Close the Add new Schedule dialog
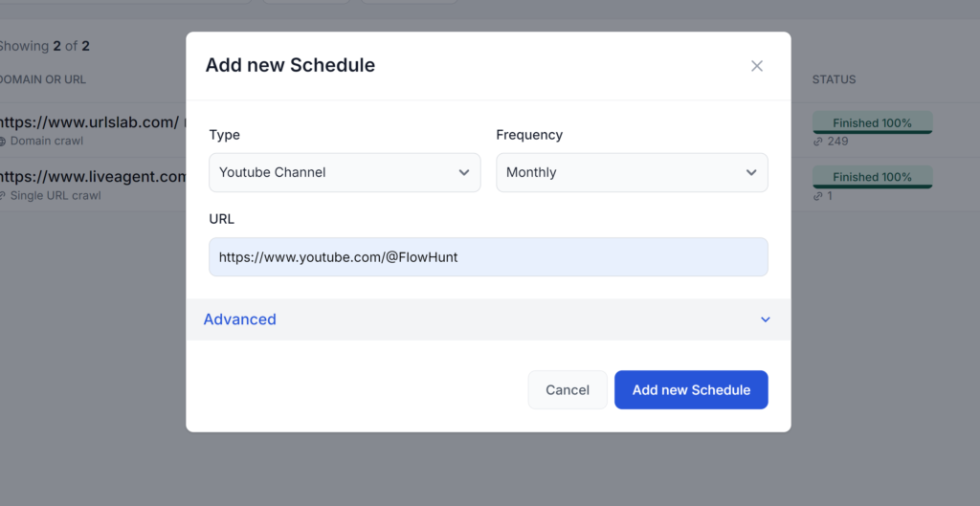Image resolution: width=980 pixels, height=506 pixels. pos(757,66)
